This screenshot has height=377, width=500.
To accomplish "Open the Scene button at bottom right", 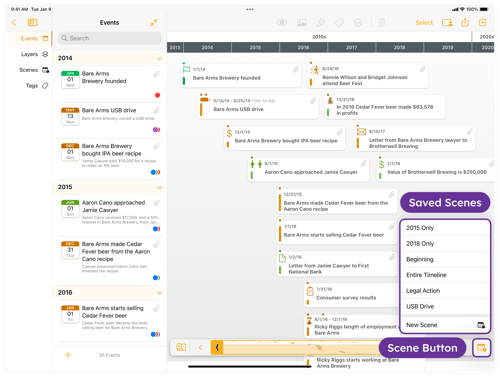I will click(x=482, y=348).
